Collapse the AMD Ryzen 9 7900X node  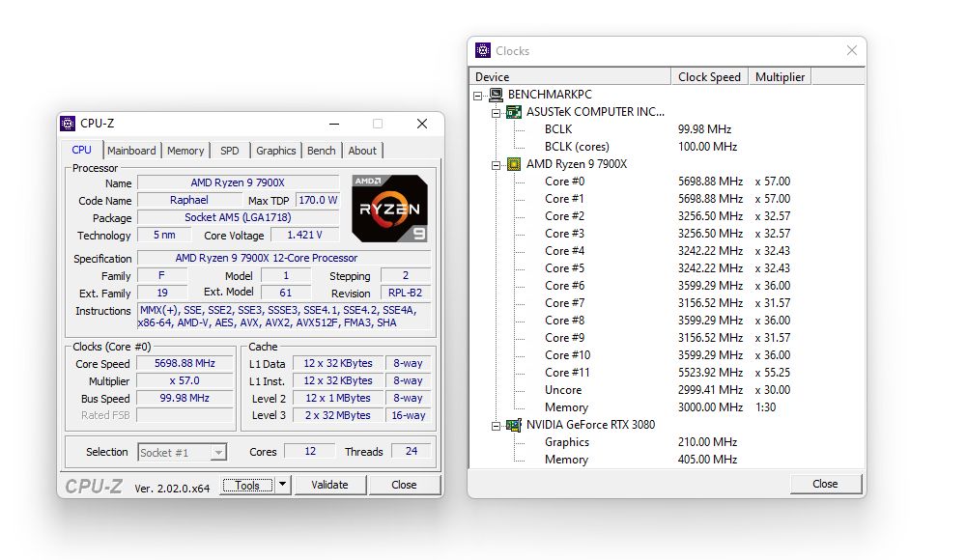pos(496,165)
